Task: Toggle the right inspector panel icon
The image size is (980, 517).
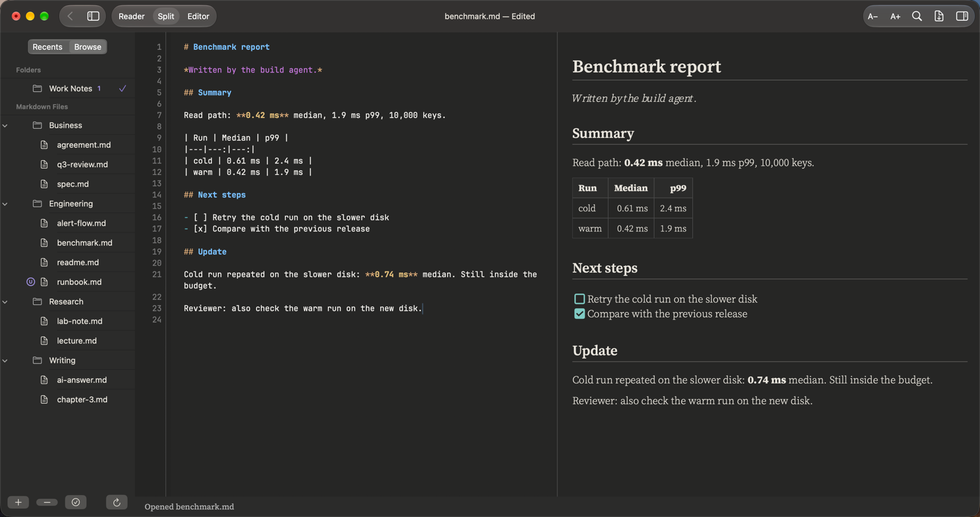Action: click(x=962, y=16)
